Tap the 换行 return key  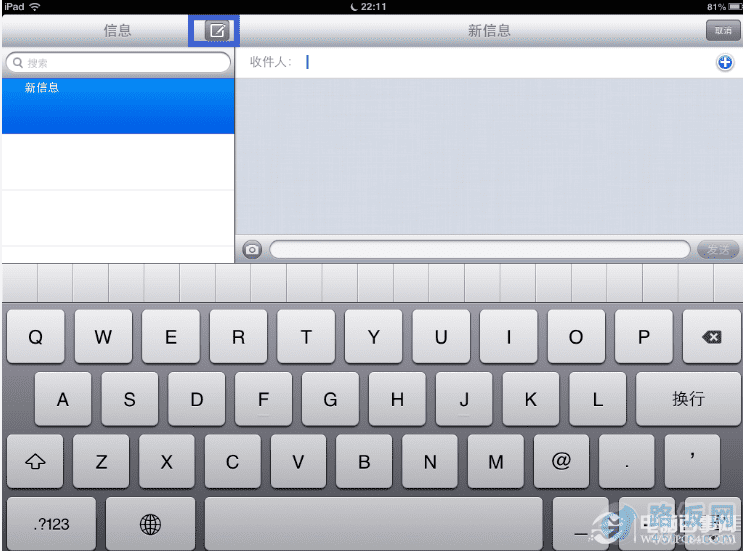[x=688, y=399]
